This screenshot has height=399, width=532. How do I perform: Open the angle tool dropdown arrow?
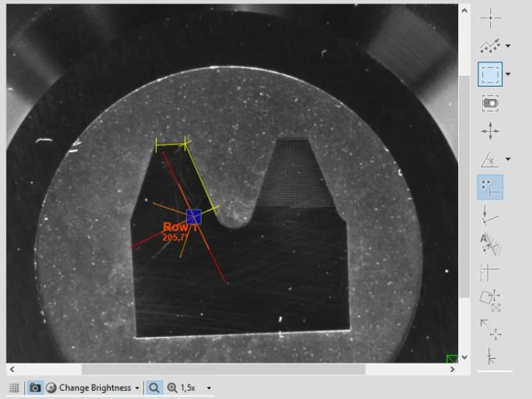[508, 159]
